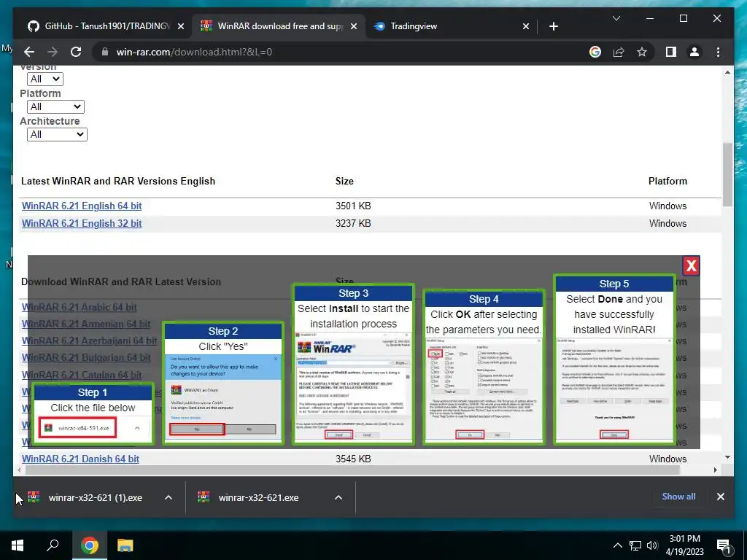747x560 pixels.
Task: Click the Step 1 thumbnail
Action: 93,414
